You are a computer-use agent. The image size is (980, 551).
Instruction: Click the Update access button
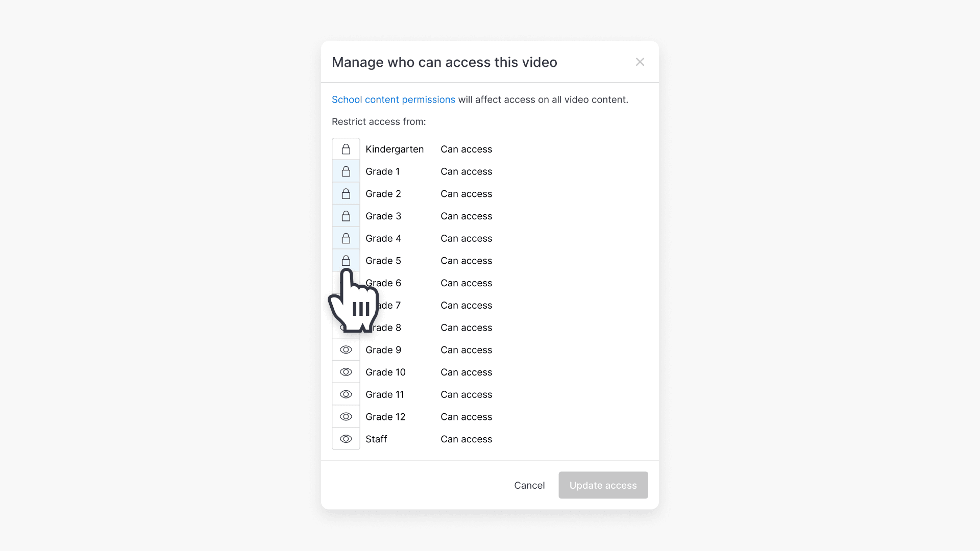[x=603, y=485]
